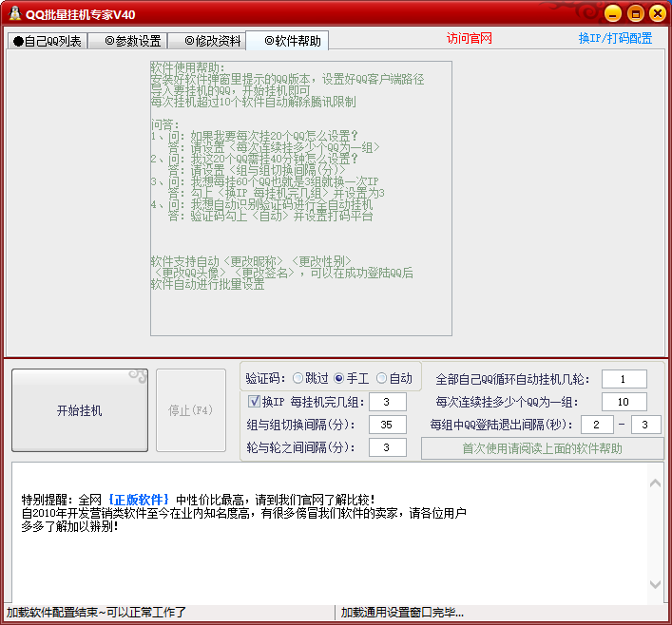This screenshot has width=672, height=625.
Task: Edit 轮与轮之间间隔(分) field
Action: point(388,447)
